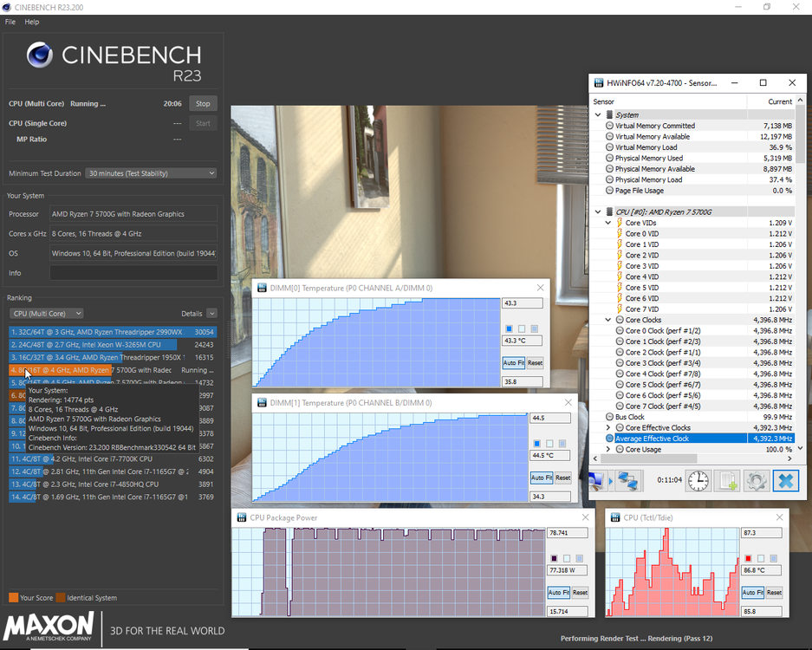
Task: Open the CPU (Multi Core) ranking dropdown
Action: point(47,314)
